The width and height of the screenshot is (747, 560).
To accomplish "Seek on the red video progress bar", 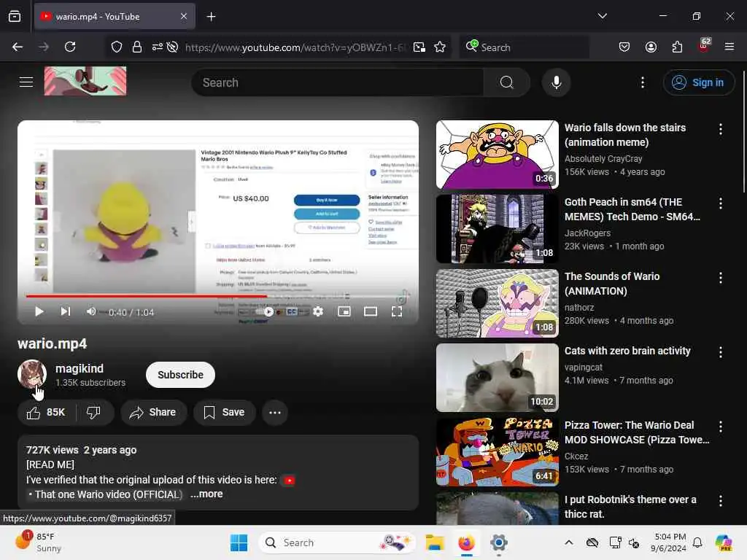I will 216,296.
